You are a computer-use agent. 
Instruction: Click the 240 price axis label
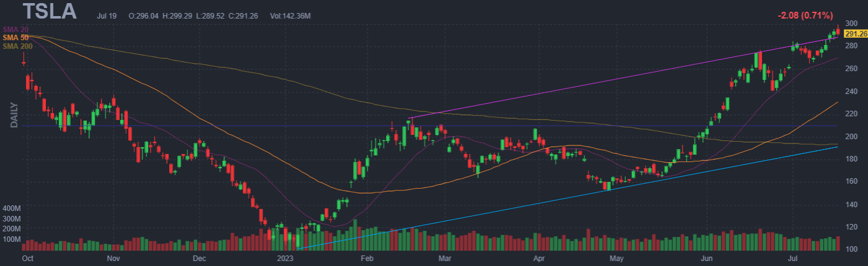coord(850,91)
